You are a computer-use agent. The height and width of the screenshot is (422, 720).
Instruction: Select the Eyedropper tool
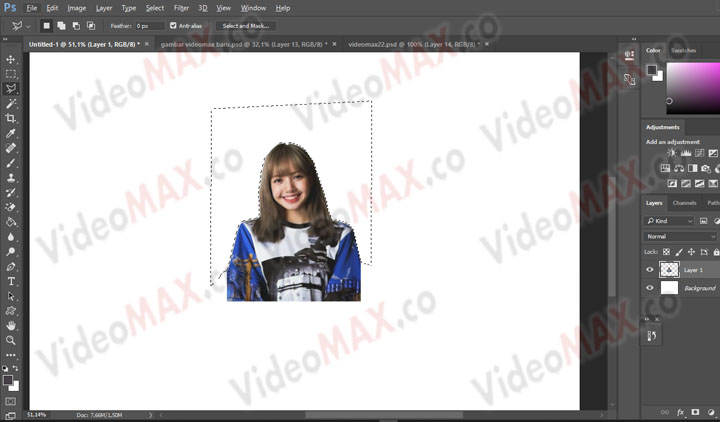click(x=11, y=133)
